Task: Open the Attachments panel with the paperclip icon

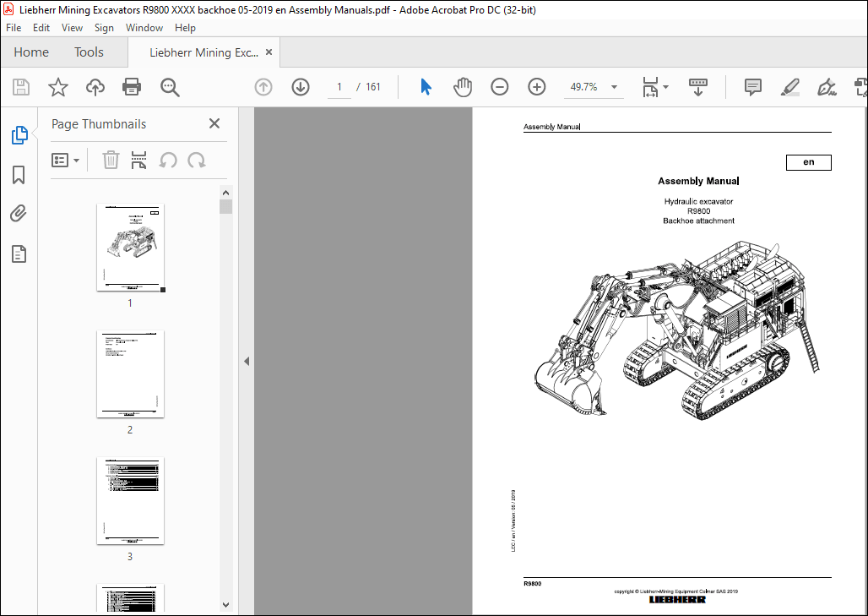Action: click(19, 213)
